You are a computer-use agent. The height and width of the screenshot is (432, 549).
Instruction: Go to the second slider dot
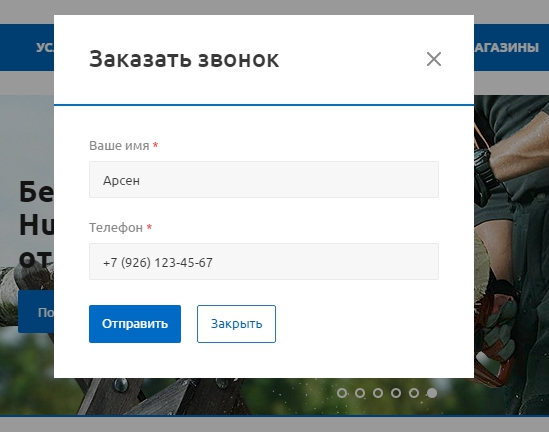pos(360,393)
